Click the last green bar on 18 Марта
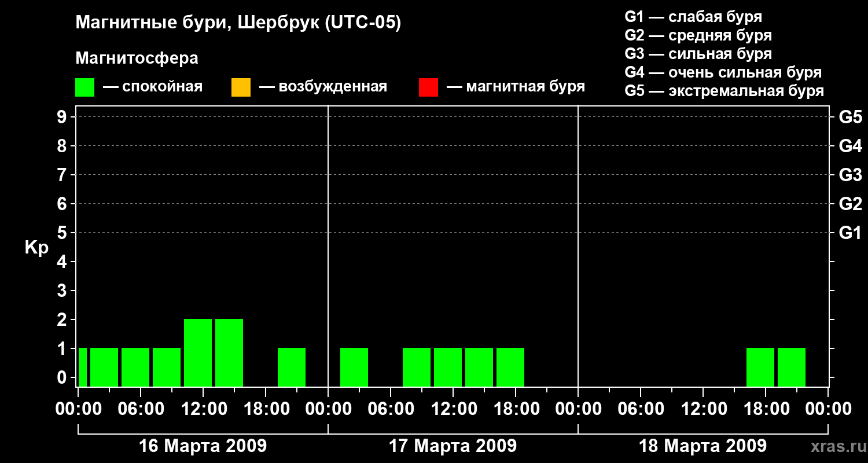The height and width of the screenshot is (463, 868). click(x=792, y=367)
